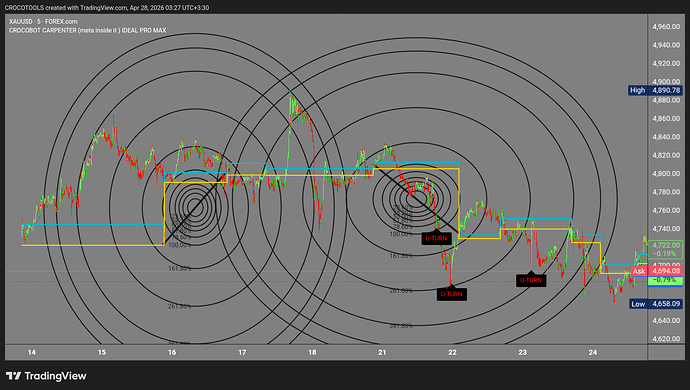The image size is (690, 390).
Task: Click the 4,620.00 price scale label
Action: tap(666, 339)
